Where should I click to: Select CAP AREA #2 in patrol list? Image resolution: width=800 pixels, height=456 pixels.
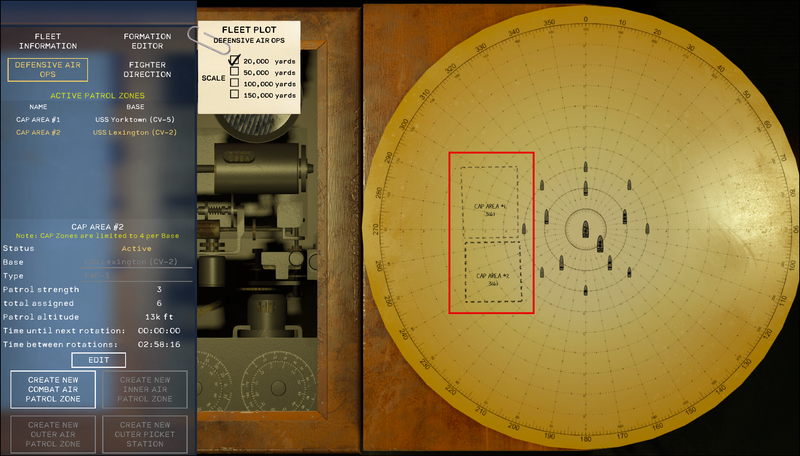[x=38, y=132]
